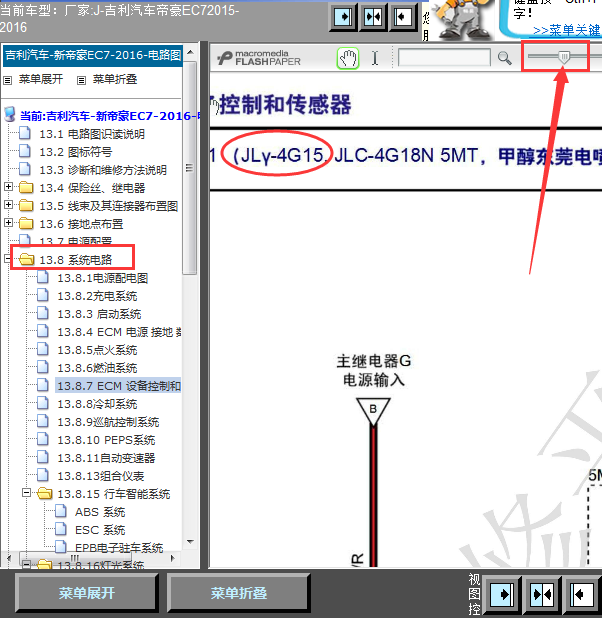
Task: Expand the 13.4 保险丝、继电器 folder
Action: (x=8, y=187)
